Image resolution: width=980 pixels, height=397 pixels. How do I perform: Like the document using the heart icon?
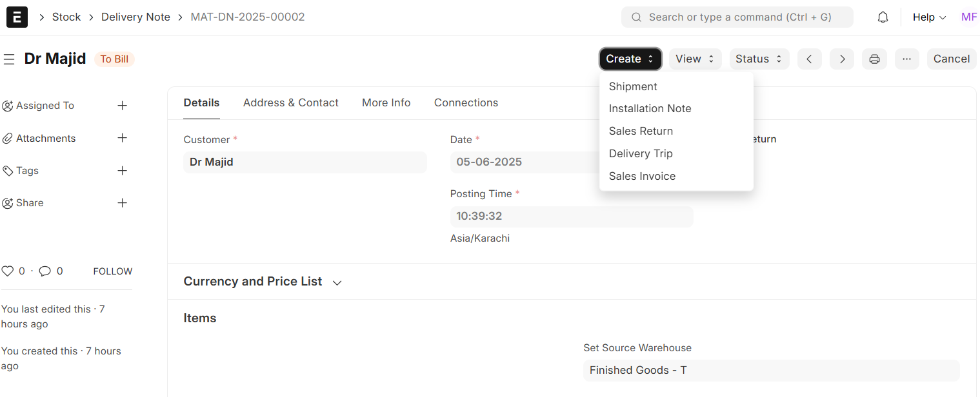pos(8,271)
